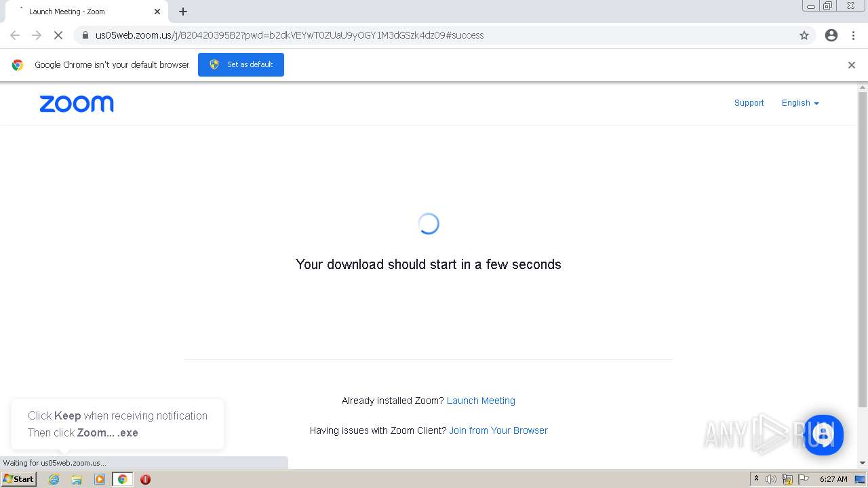Screen dimensions: 868x488
Task: Click the 'Your download should start' text
Action: click(429, 264)
